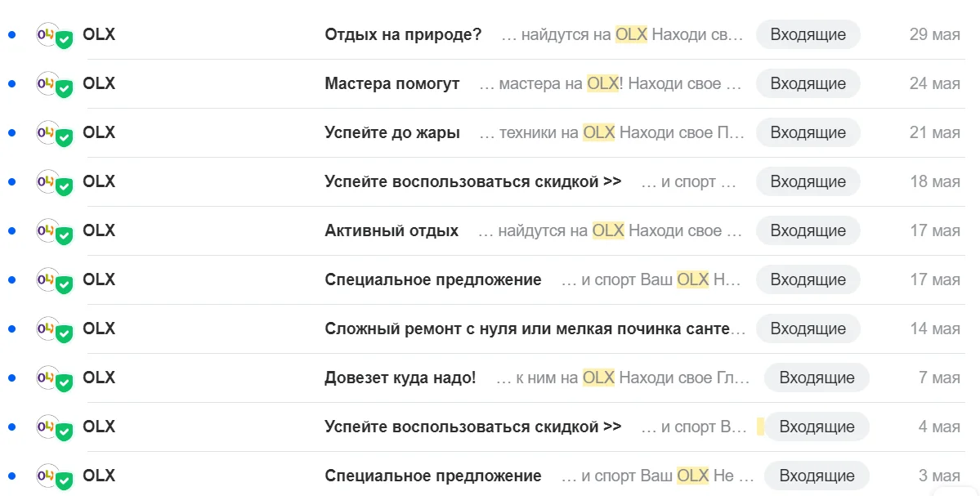Select the OLX logo beside "Активный отдых"

[48, 231]
